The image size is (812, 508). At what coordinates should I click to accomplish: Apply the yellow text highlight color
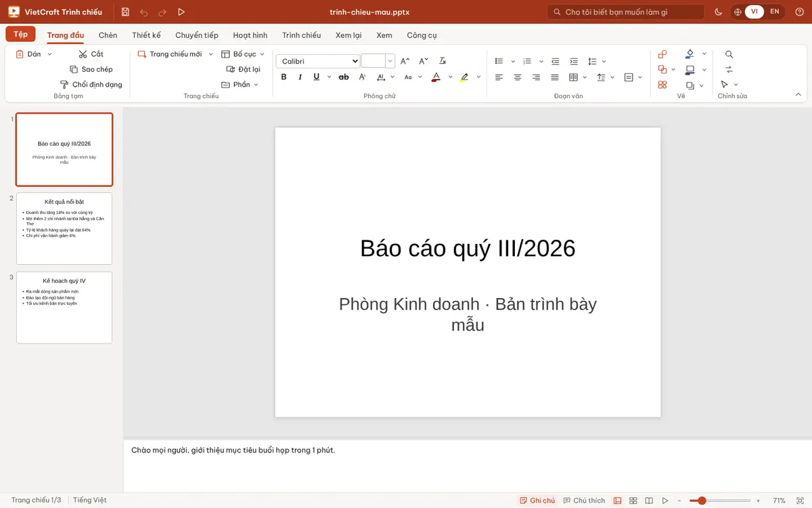[x=464, y=77]
